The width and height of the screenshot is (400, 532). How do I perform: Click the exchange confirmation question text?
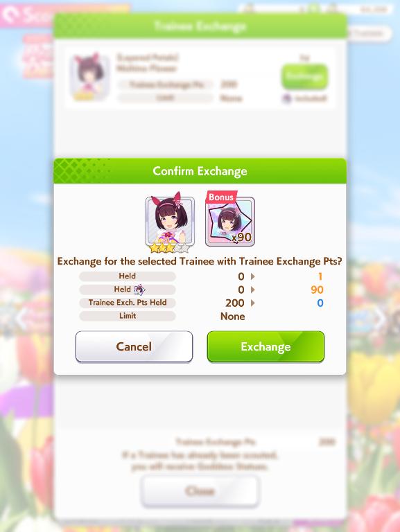(200, 261)
